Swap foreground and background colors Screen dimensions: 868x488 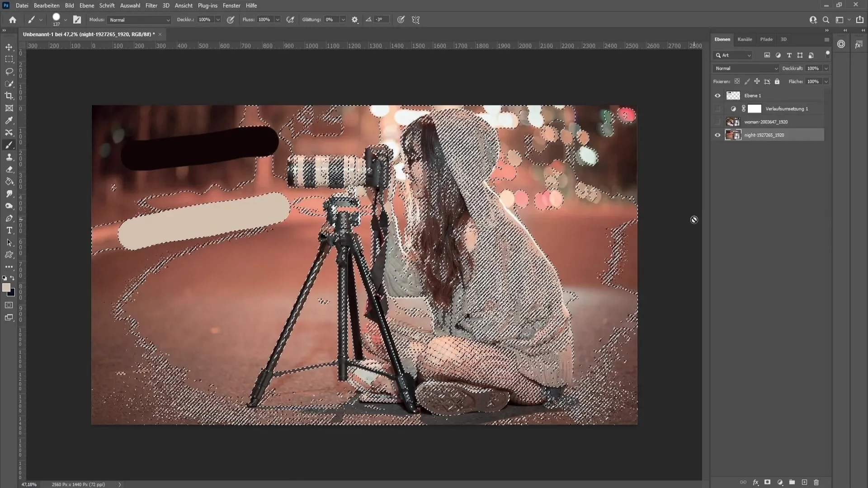tap(12, 278)
